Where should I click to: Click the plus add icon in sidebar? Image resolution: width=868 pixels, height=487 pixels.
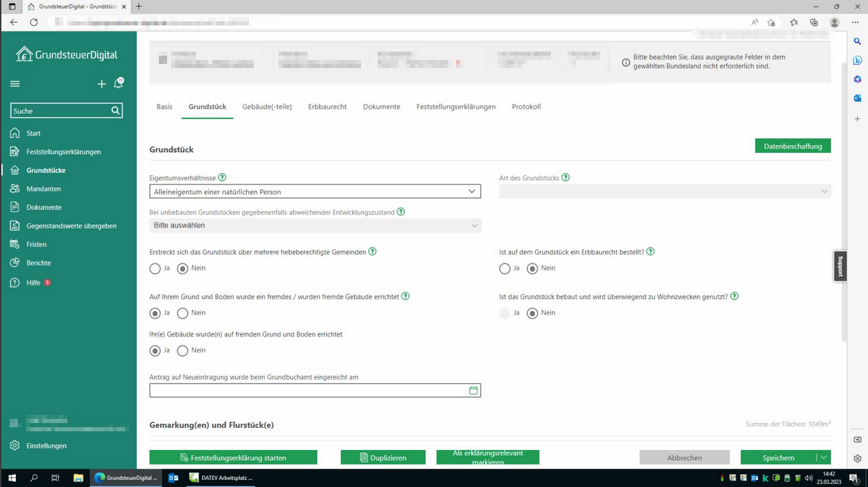pyautogui.click(x=102, y=84)
